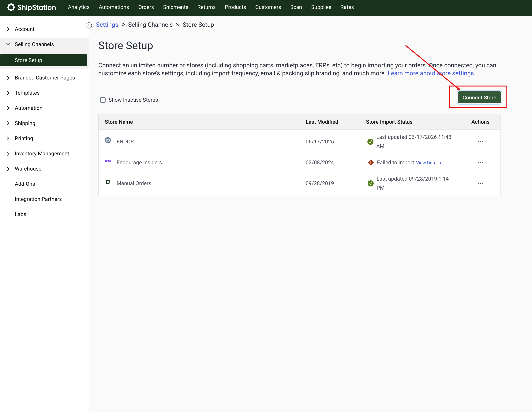Click the green check status icon for ENDOR
This screenshot has width=532, height=412.
tap(370, 142)
